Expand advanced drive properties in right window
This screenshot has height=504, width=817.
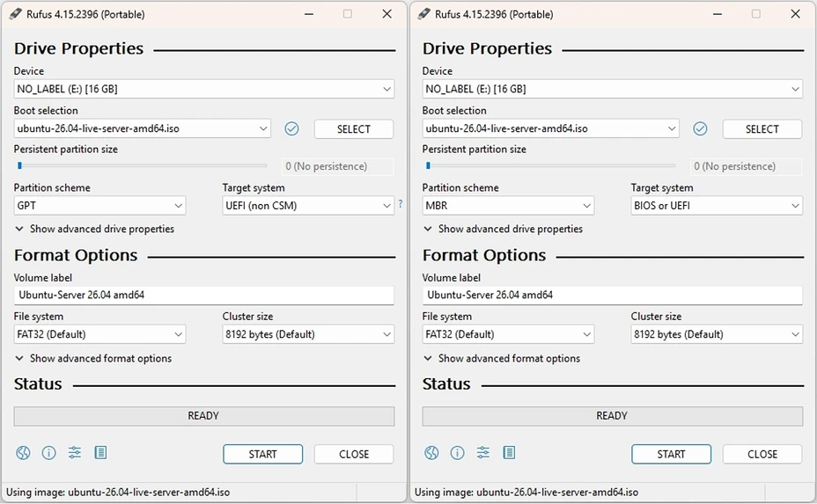(x=503, y=229)
